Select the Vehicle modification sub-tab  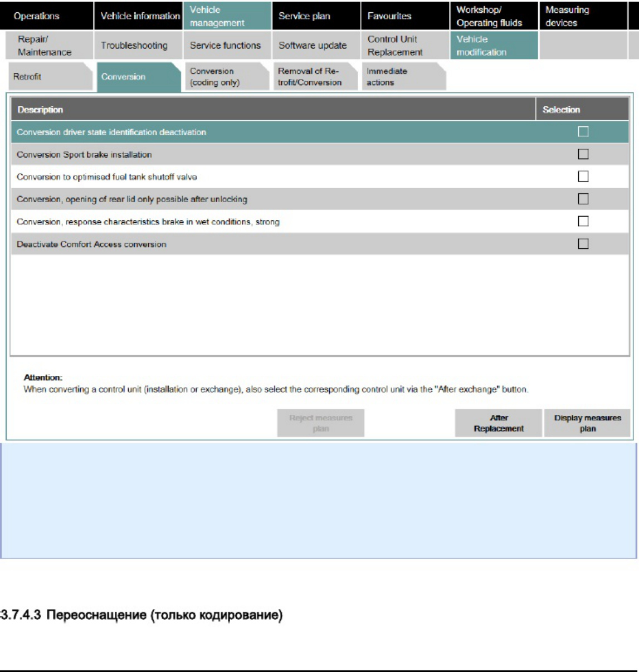[494, 46]
